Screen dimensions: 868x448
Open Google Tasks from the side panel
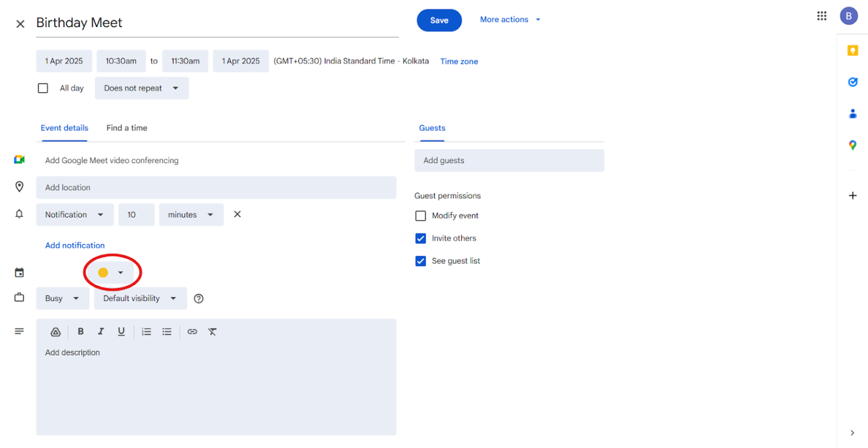(x=853, y=82)
